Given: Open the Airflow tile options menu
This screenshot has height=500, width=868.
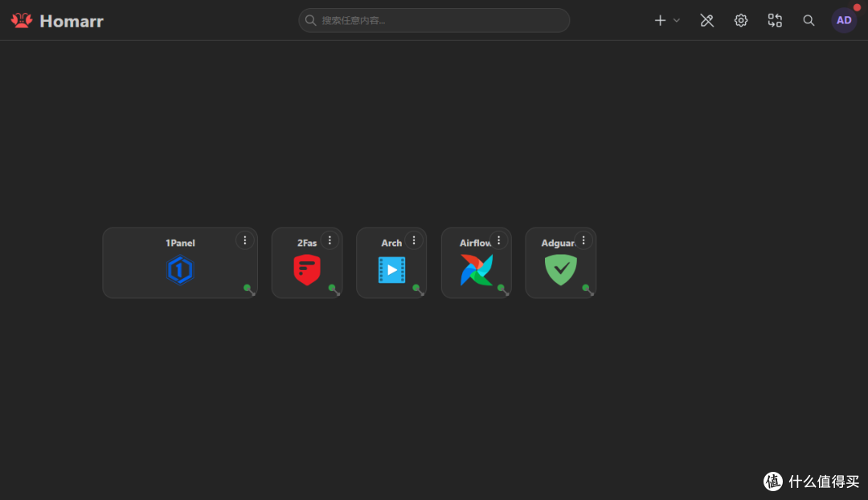Looking at the screenshot, I should click(x=498, y=240).
